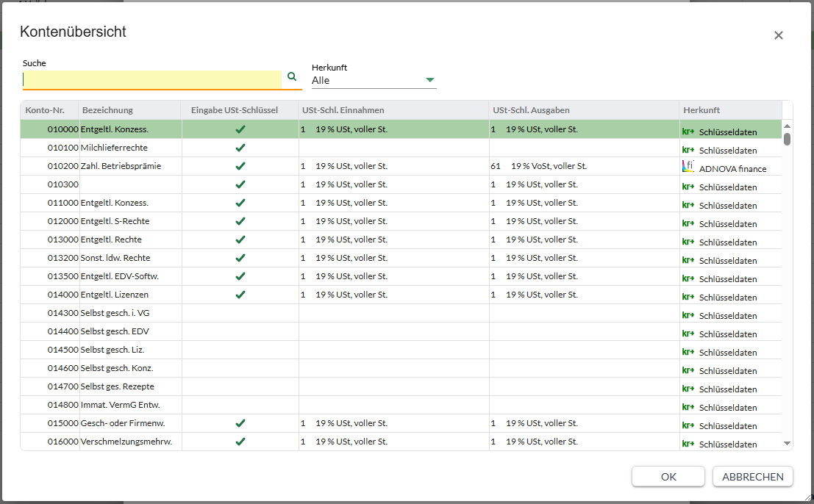Focus the Suche input field
Viewport: 814px width, 504px height.
(152, 80)
